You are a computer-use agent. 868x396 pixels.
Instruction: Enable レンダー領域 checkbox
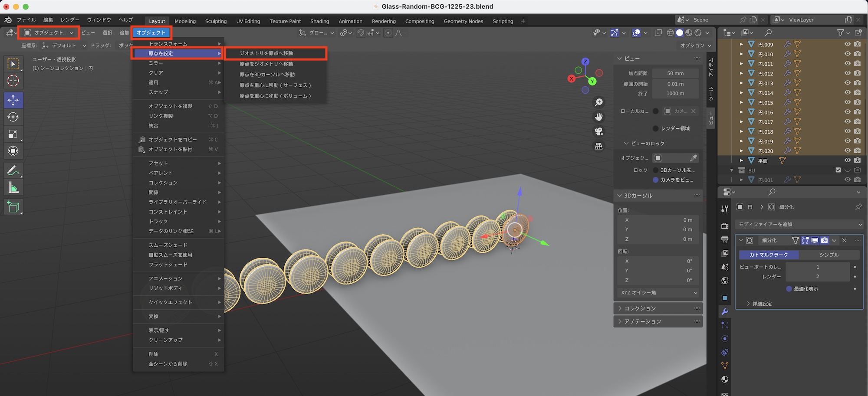[655, 128]
